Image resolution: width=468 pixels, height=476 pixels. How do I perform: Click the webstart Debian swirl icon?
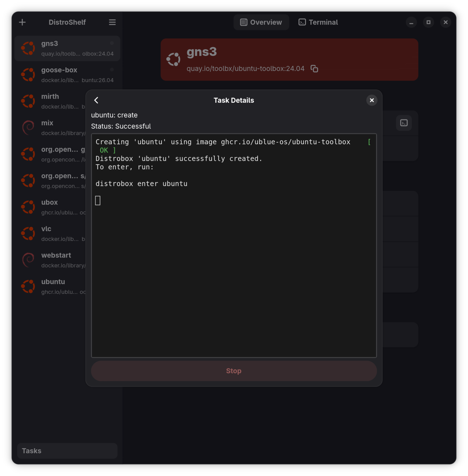click(x=28, y=260)
